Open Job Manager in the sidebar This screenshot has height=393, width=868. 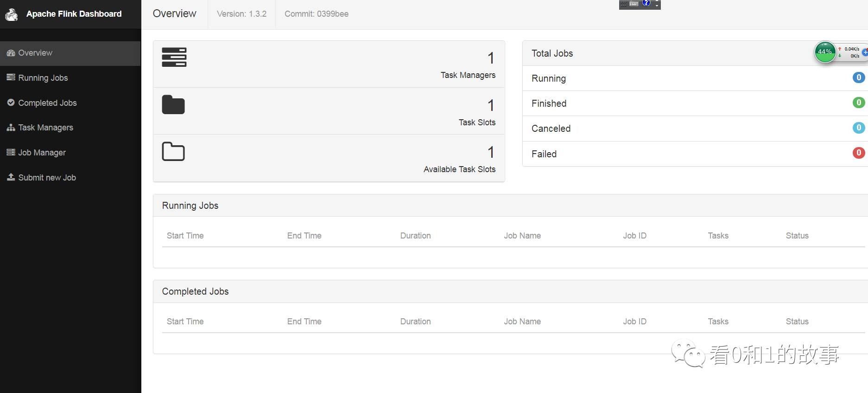tap(70, 153)
